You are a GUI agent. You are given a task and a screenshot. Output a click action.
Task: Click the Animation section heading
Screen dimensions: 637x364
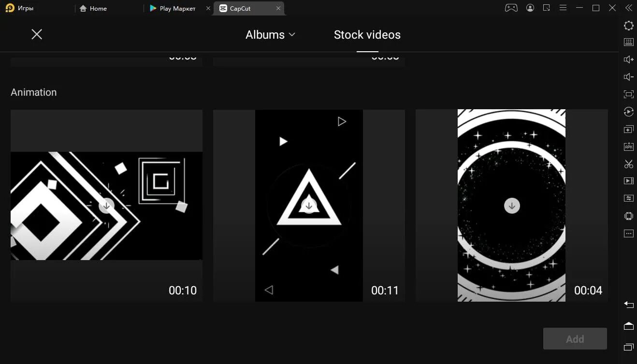[34, 92]
